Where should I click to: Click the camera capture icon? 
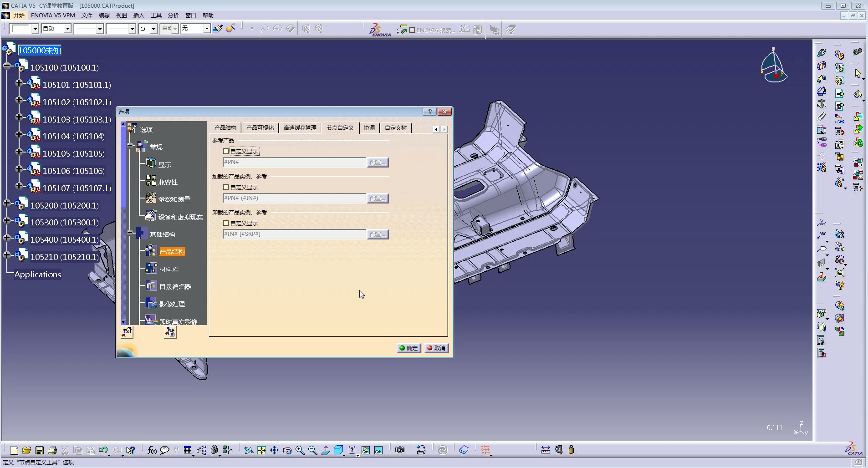pyautogui.click(x=400, y=450)
